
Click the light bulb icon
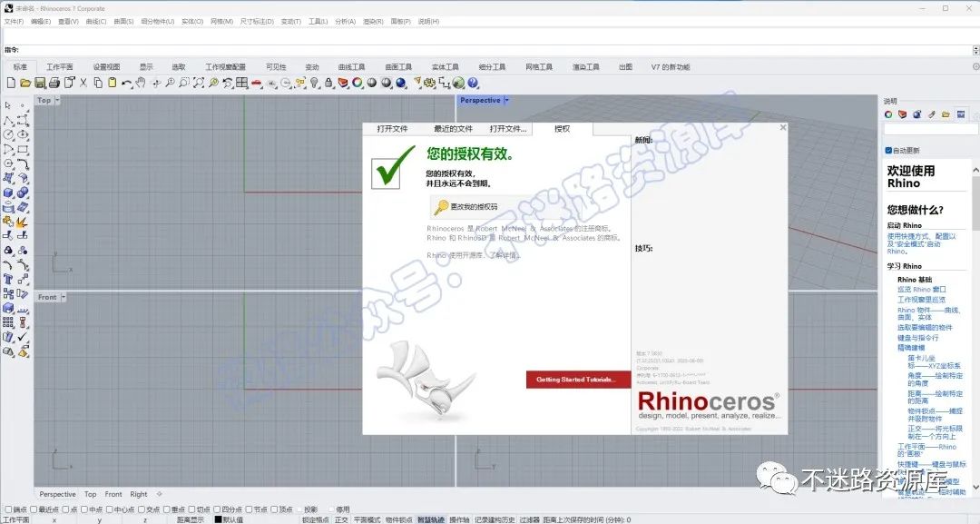[x=314, y=83]
